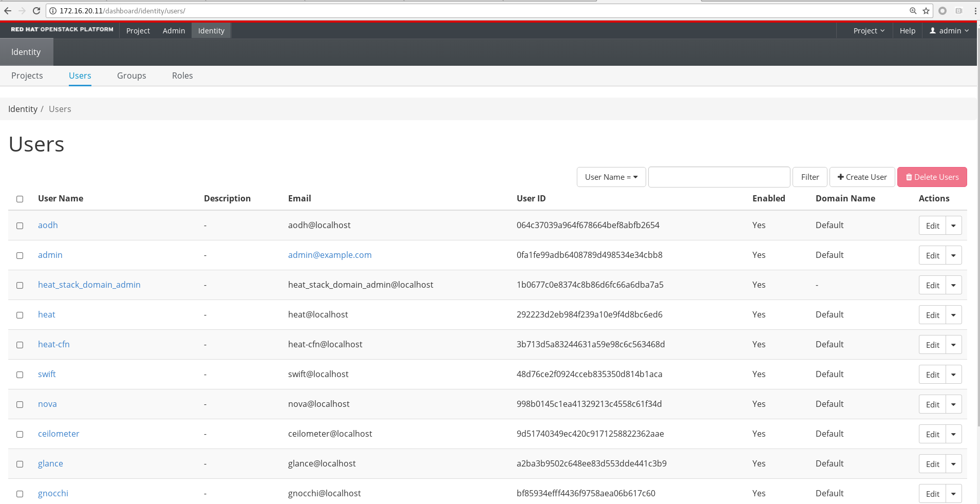Check the heat-cfn user checkbox

(20, 345)
